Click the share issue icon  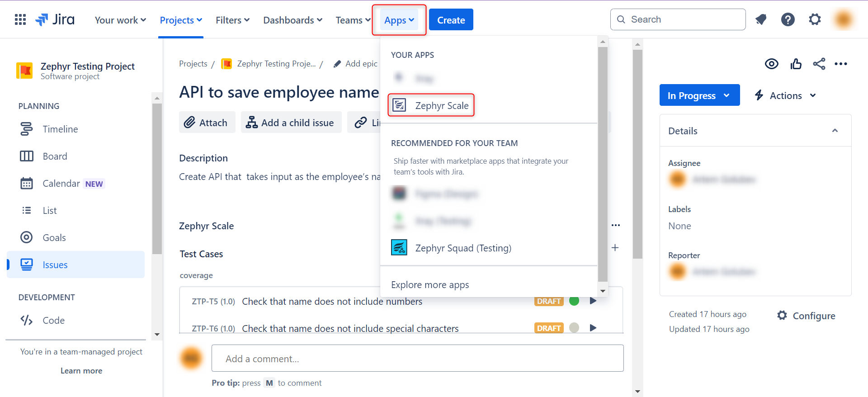click(x=819, y=64)
